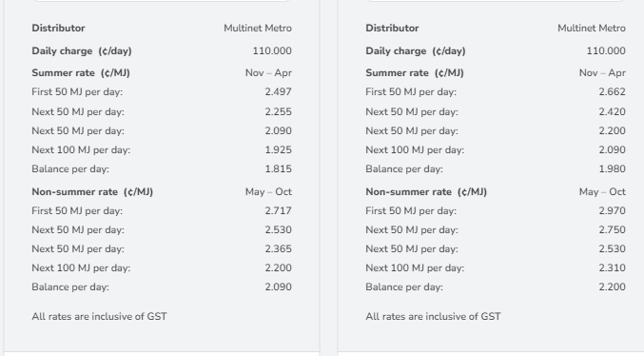
Task: Select the 2.365 non-summer rate figure
Action: click(279, 248)
